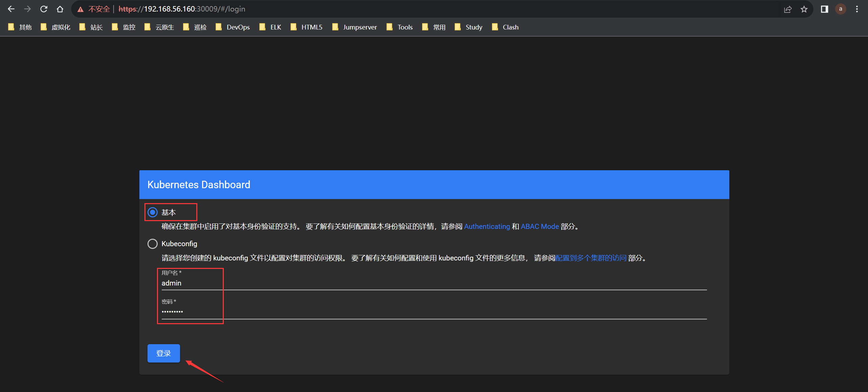Open the browser three-dot menu

click(857, 9)
